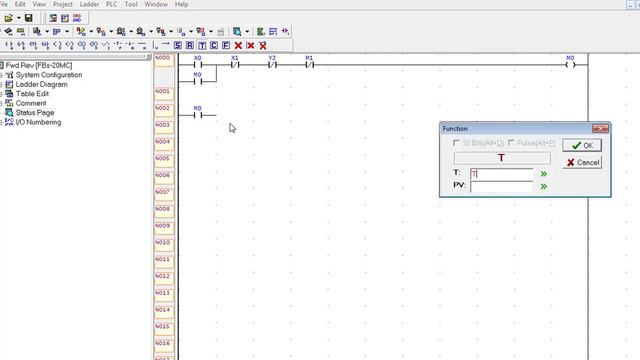Open dropdown arrow beside the open folder icon
640x360 pixels.
pos(18,18)
